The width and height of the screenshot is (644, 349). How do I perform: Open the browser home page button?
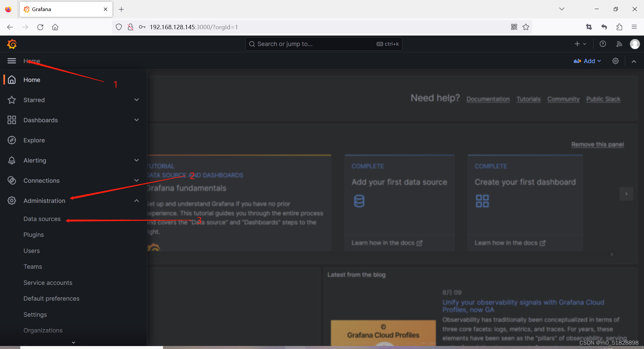[55, 27]
